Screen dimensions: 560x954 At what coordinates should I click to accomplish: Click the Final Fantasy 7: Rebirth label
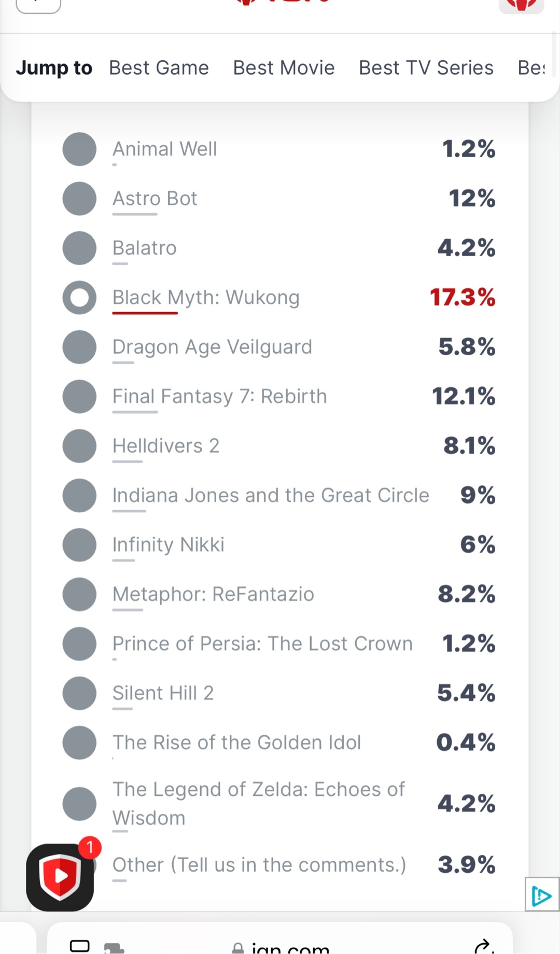pos(220,396)
